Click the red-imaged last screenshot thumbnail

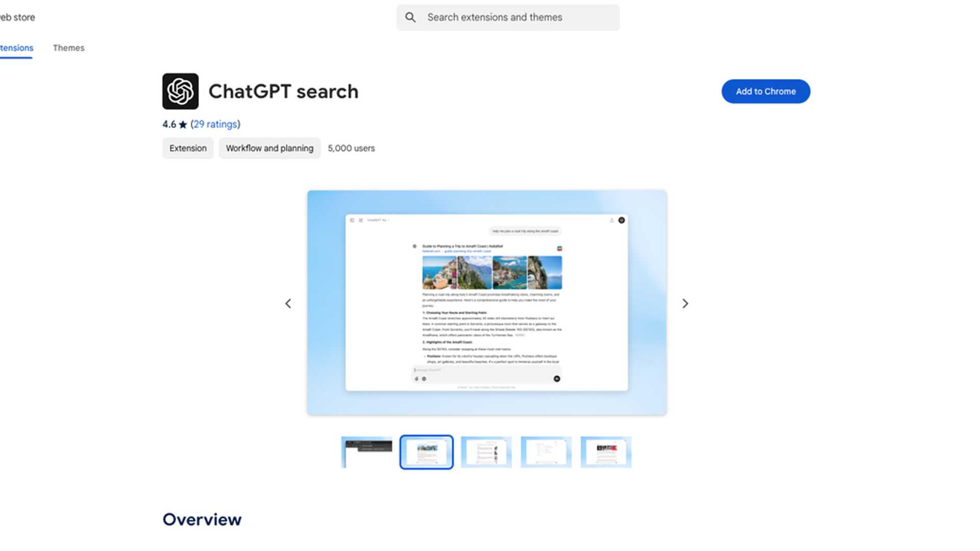click(606, 452)
